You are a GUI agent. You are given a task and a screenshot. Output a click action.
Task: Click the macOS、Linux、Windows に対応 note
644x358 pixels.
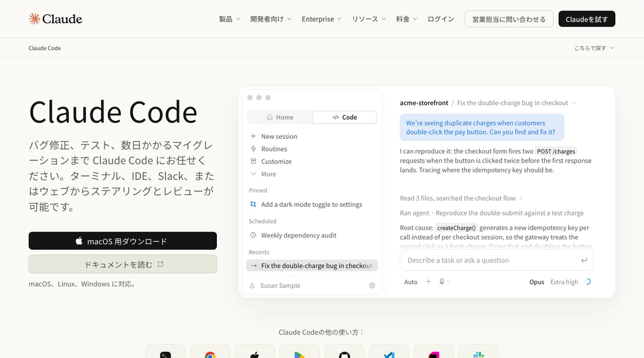[x=82, y=284]
